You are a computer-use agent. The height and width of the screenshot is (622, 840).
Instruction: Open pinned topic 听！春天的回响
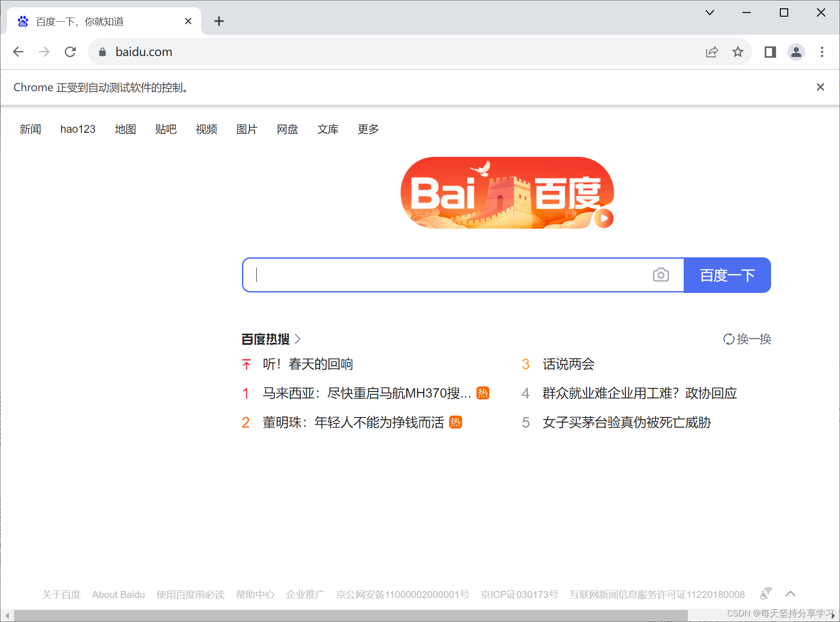308,364
